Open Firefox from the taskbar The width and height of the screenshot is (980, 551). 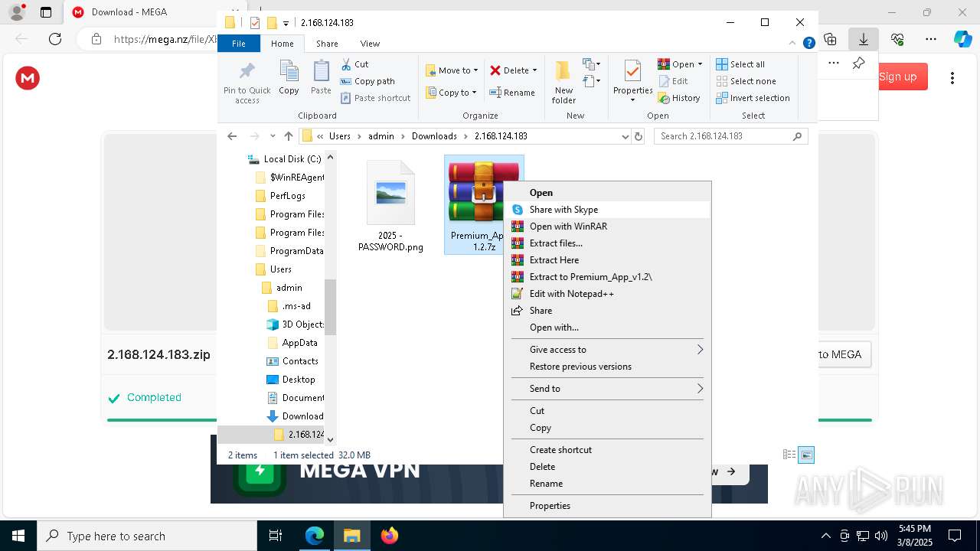(x=390, y=536)
